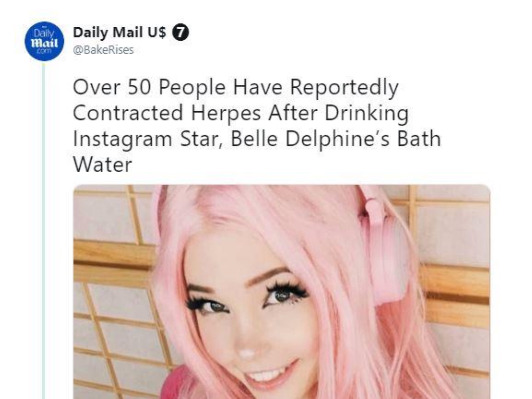Click the word "Contracted" in the headline
Image resolution: width=532 pixels, height=399 pixels.
point(128,113)
